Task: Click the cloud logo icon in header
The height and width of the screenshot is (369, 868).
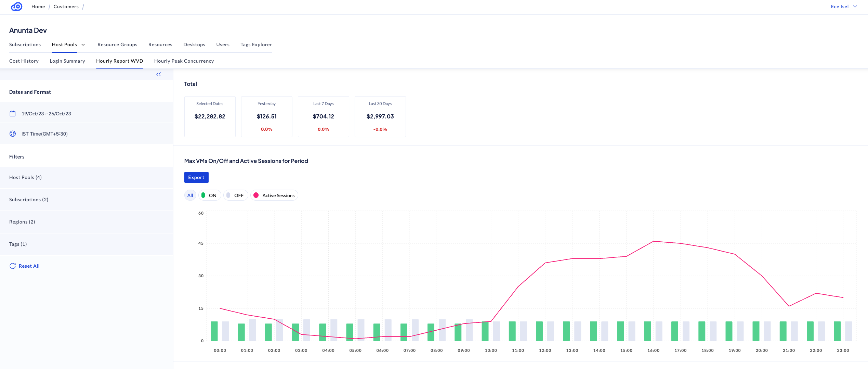Action: pyautogui.click(x=16, y=7)
